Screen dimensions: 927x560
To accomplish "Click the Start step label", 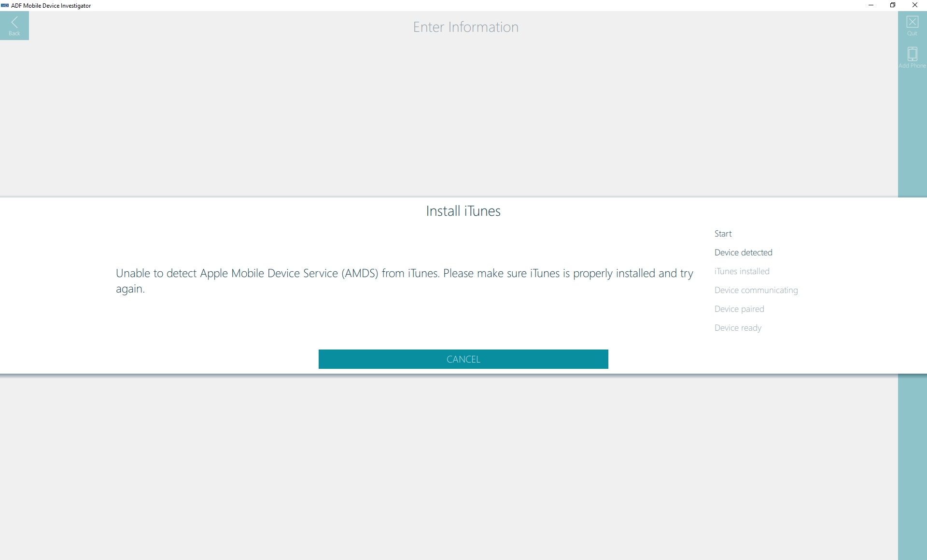I will click(723, 234).
